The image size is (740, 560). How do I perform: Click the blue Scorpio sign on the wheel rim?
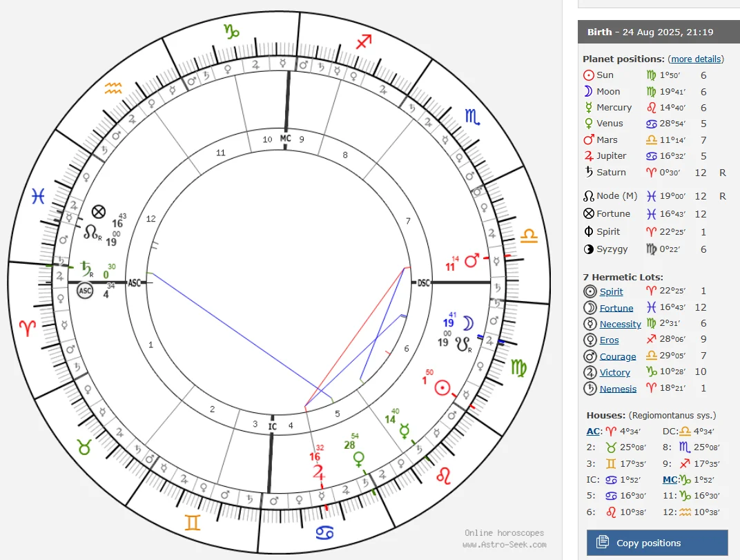tap(472, 117)
